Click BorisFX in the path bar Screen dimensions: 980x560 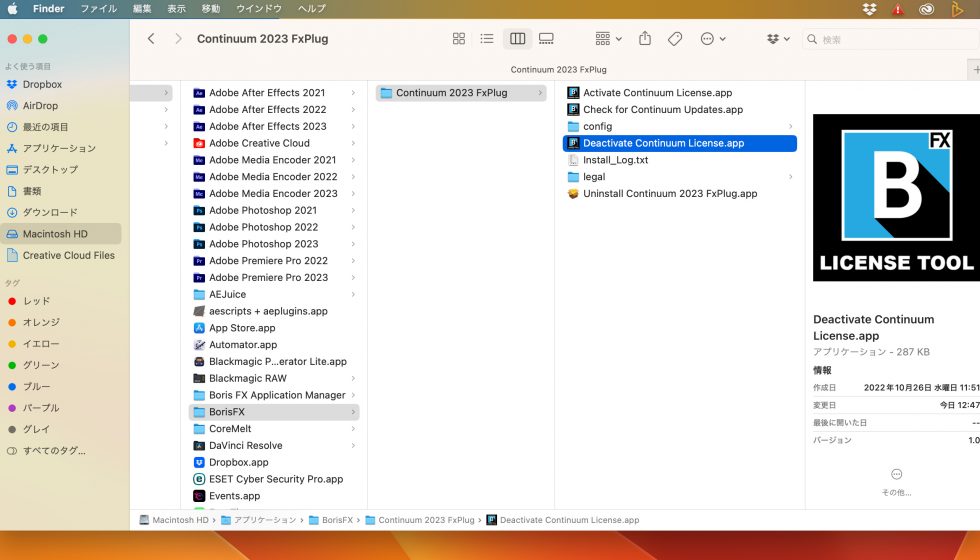click(331, 520)
